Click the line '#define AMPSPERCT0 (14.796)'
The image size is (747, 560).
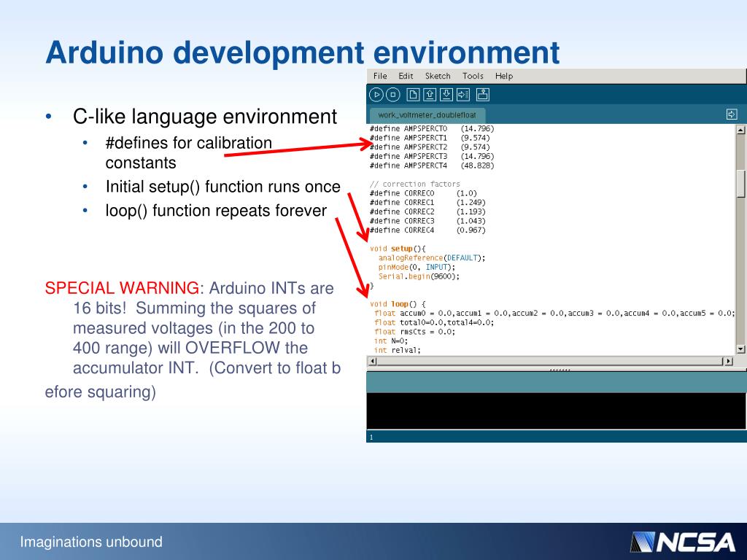point(432,128)
